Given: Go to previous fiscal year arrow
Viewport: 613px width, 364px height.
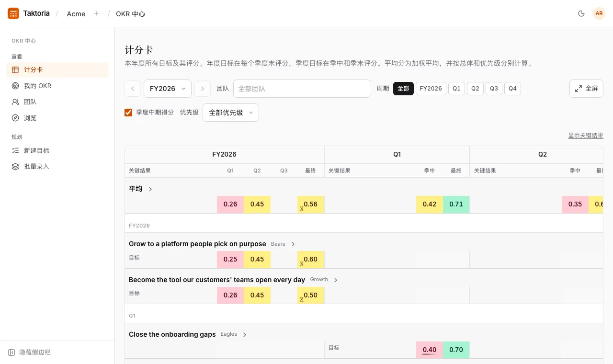Looking at the screenshot, I should [x=133, y=89].
